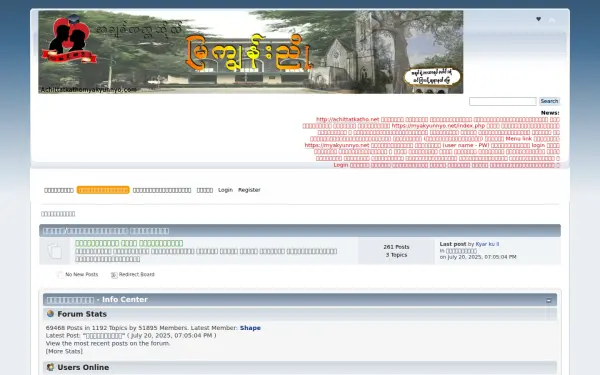Select the '3 Topics' count text
Viewport: 600px width, 375px height.
[396, 255]
